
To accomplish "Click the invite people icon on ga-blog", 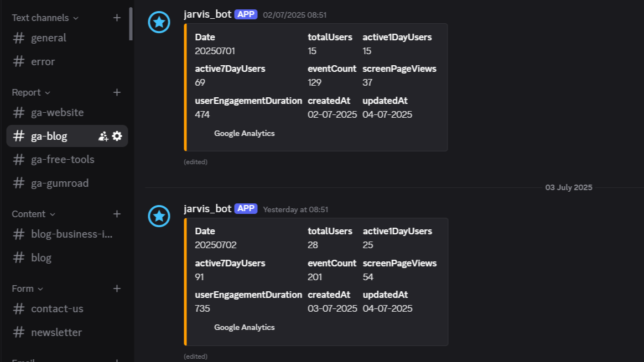I will point(103,137).
